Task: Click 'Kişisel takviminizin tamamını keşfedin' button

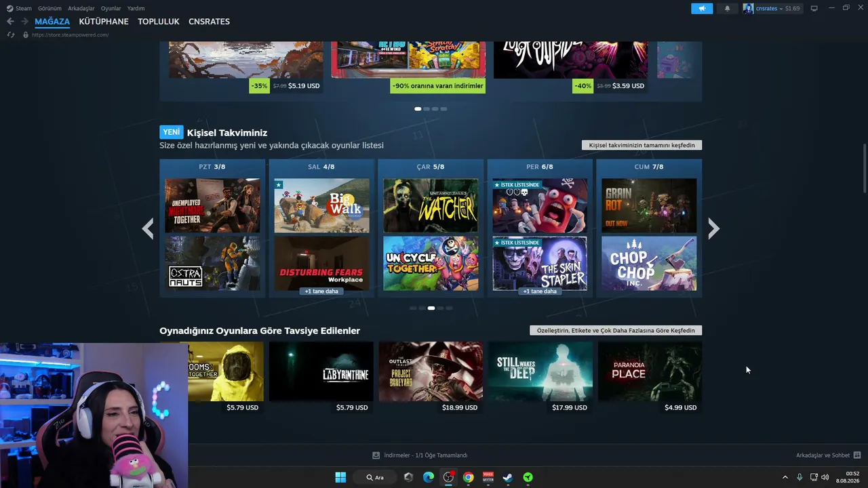Action: 642,145
